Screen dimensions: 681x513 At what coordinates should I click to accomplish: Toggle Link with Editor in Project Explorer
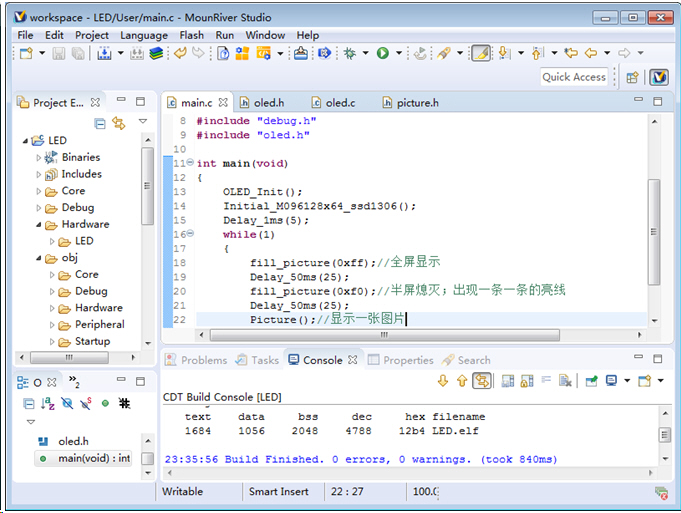click(119, 123)
